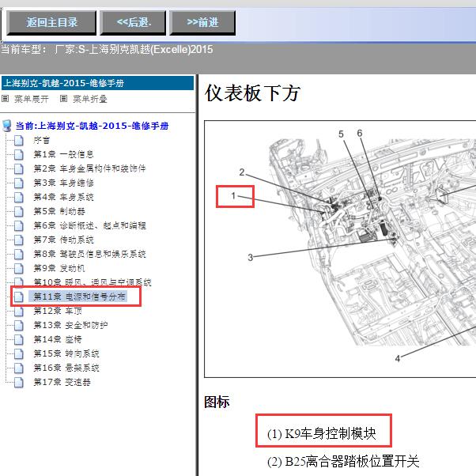The height and width of the screenshot is (476, 476).
Task: Click the instrument panel diagram image
Action: (x=340, y=248)
